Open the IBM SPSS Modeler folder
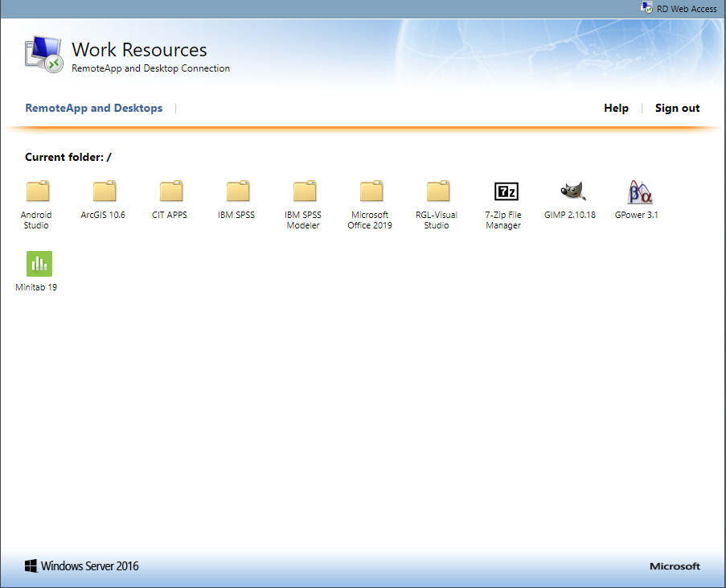This screenshot has width=726, height=588. [304, 191]
